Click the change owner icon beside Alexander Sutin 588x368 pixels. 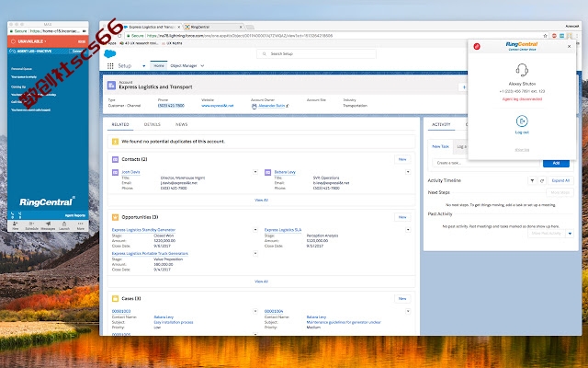288,107
